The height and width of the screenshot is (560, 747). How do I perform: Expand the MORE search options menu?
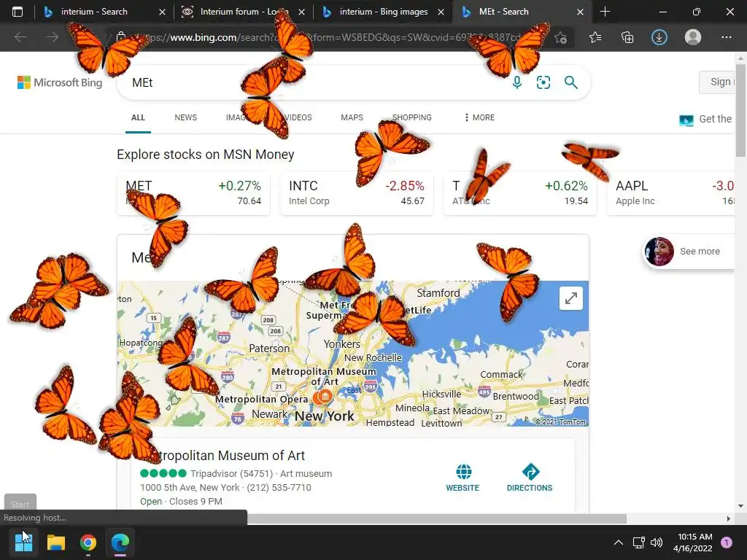[479, 117]
